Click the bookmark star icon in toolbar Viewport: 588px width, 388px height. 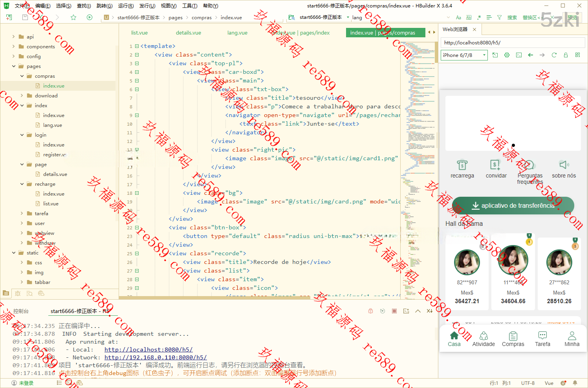point(73,17)
